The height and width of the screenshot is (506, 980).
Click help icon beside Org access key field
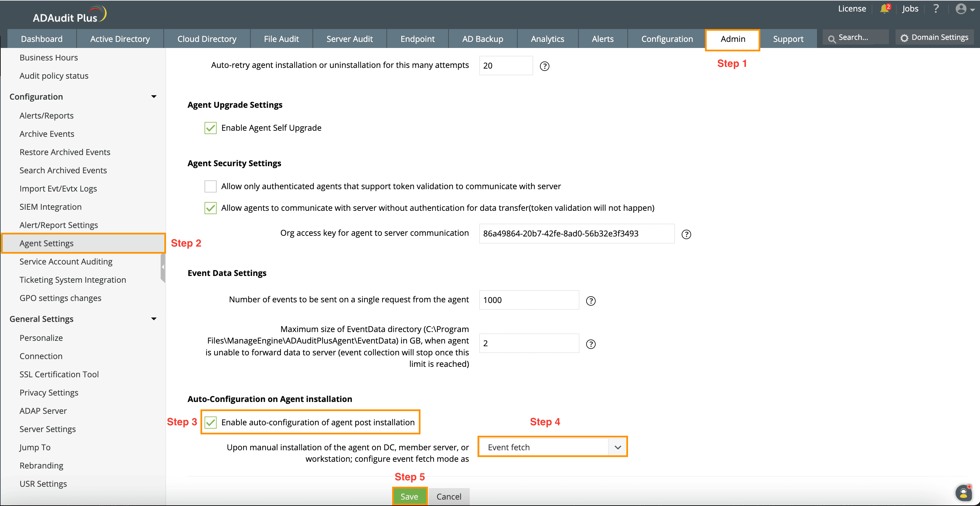click(686, 234)
